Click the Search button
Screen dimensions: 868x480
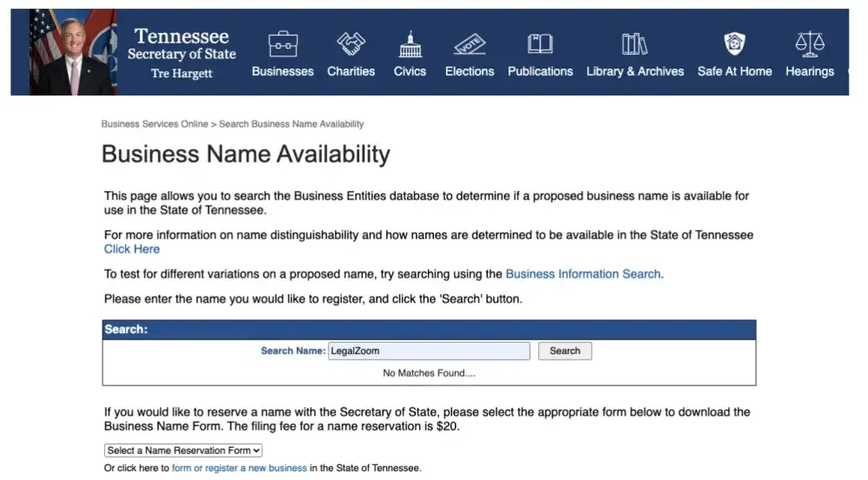tap(565, 351)
